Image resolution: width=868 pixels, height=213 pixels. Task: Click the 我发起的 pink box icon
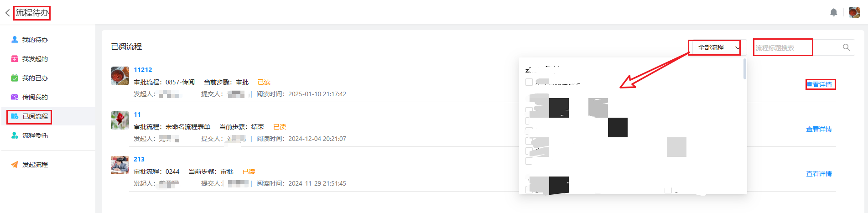coord(15,59)
